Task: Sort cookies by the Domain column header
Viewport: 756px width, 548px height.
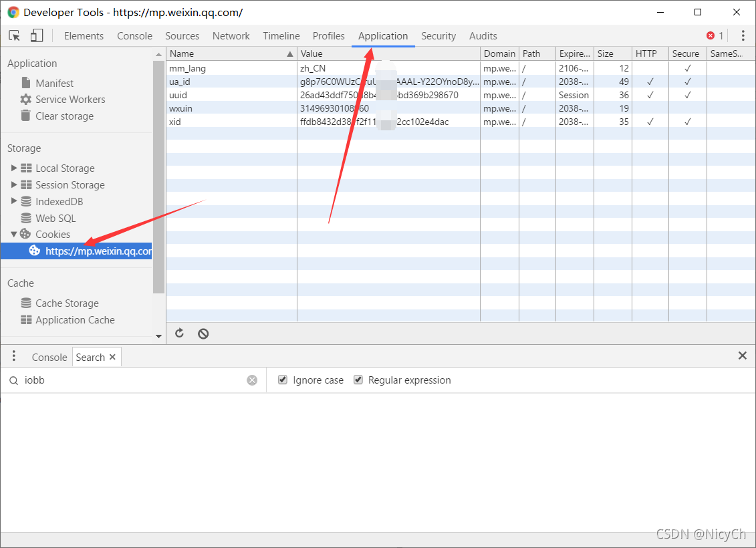Action: click(x=499, y=53)
